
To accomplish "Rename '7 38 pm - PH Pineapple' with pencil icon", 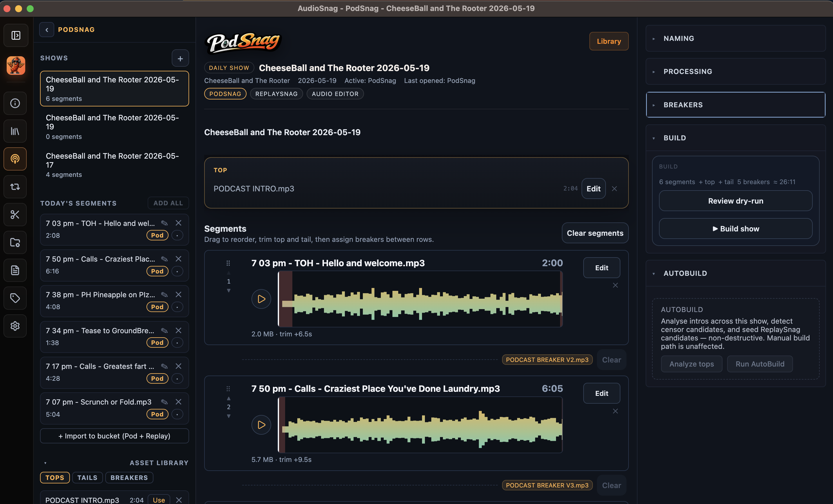I will point(164,294).
